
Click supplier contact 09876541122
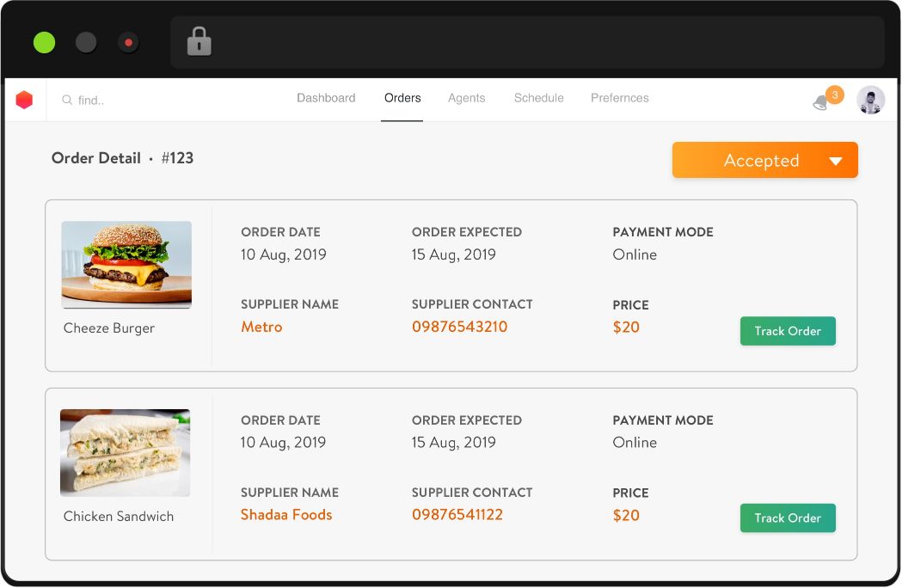pos(457,515)
